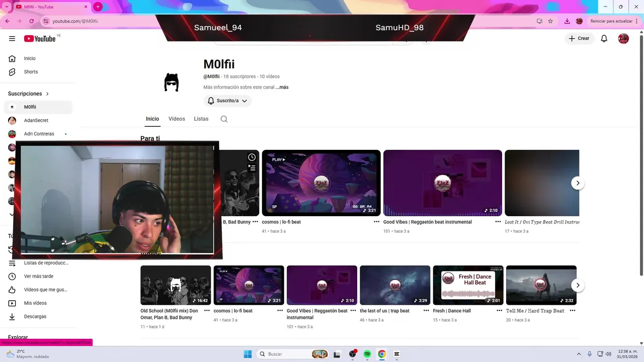Image resolution: width=644 pixels, height=362 pixels.
Task: Open Descargas in sidebar
Action: [38, 316]
